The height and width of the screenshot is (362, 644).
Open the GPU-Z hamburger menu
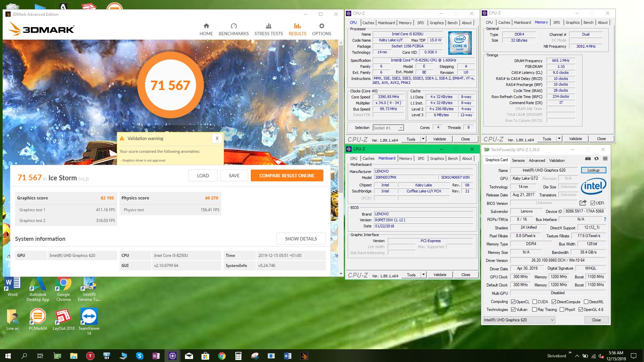pyautogui.click(x=605, y=159)
